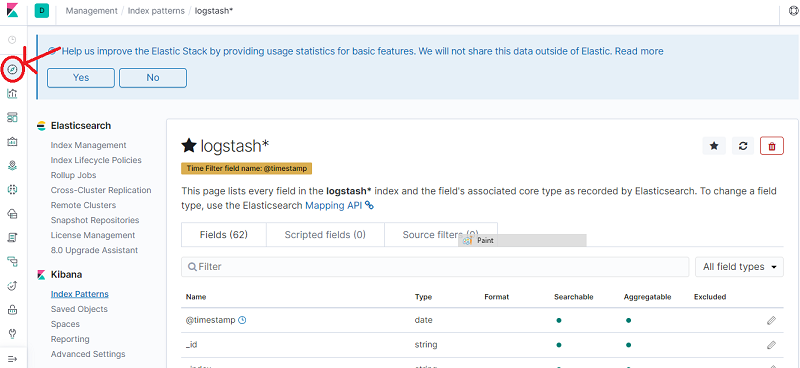Click the Kibana logo home icon

click(12, 11)
